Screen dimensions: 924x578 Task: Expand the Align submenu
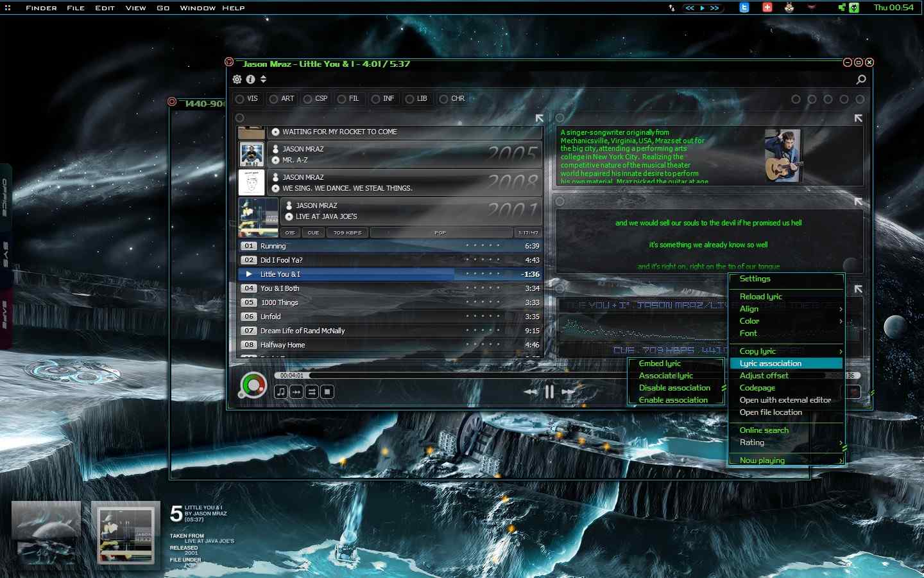click(x=787, y=309)
